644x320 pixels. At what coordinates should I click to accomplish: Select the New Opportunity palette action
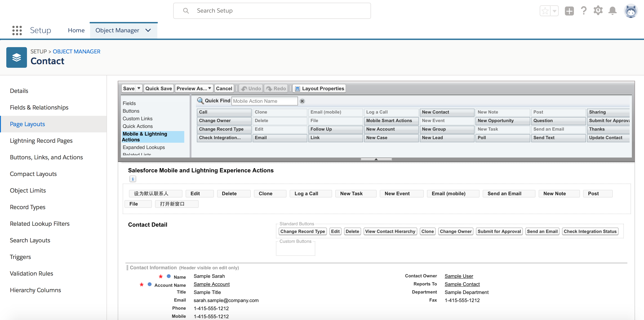(x=503, y=121)
